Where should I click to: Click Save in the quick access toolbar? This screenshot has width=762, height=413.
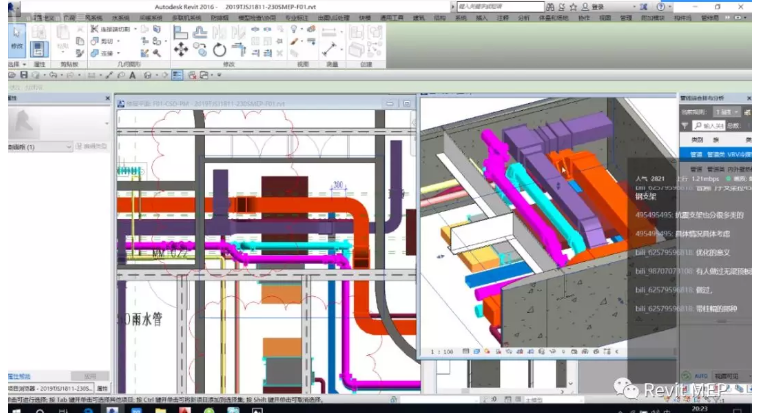[23, 75]
